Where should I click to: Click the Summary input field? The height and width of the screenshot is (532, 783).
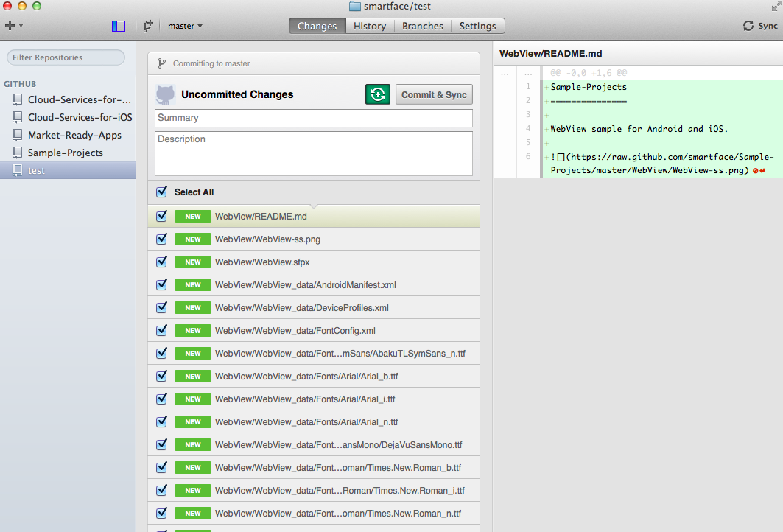point(314,118)
